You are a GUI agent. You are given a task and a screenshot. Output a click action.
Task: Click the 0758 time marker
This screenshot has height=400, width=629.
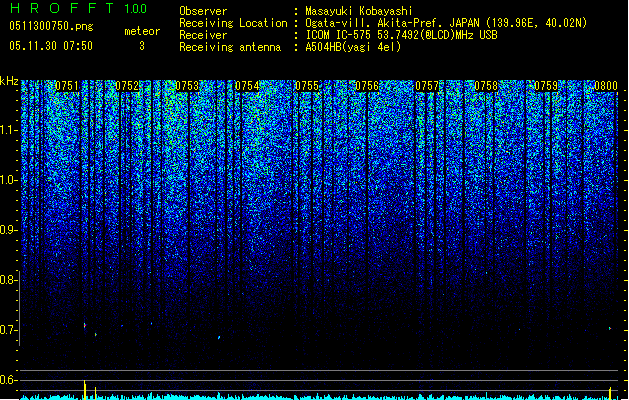[x=486, y=86]
